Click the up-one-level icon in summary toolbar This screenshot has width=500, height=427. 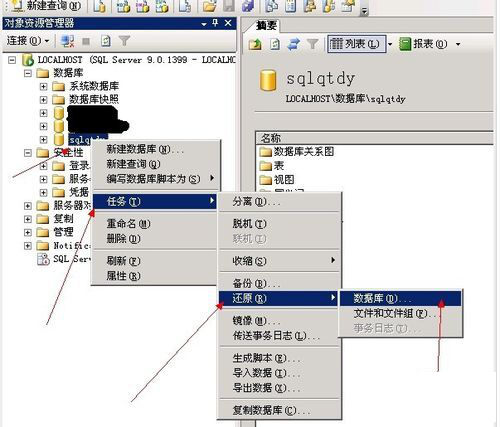[255, 44]
